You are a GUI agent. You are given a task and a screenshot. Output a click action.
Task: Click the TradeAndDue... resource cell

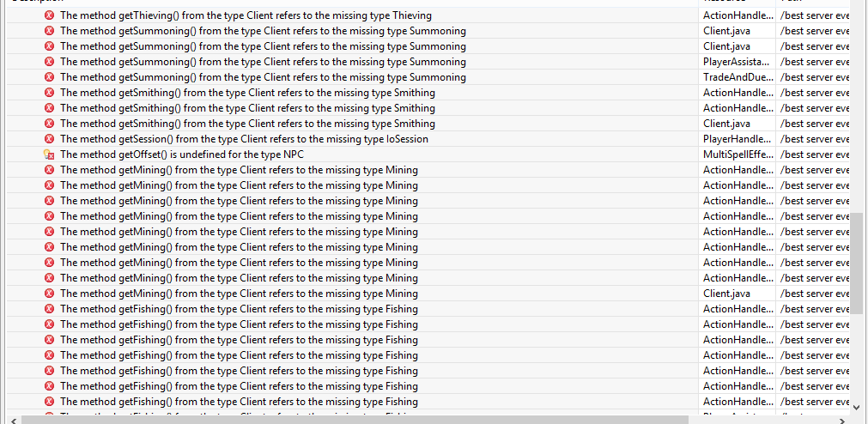click(737, 77)
